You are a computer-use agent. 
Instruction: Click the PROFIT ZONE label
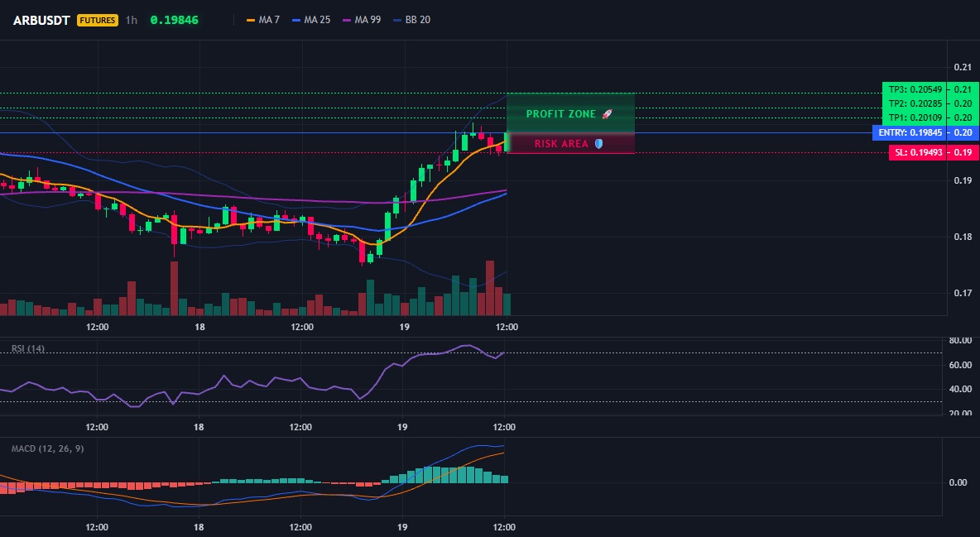point(561,114)
